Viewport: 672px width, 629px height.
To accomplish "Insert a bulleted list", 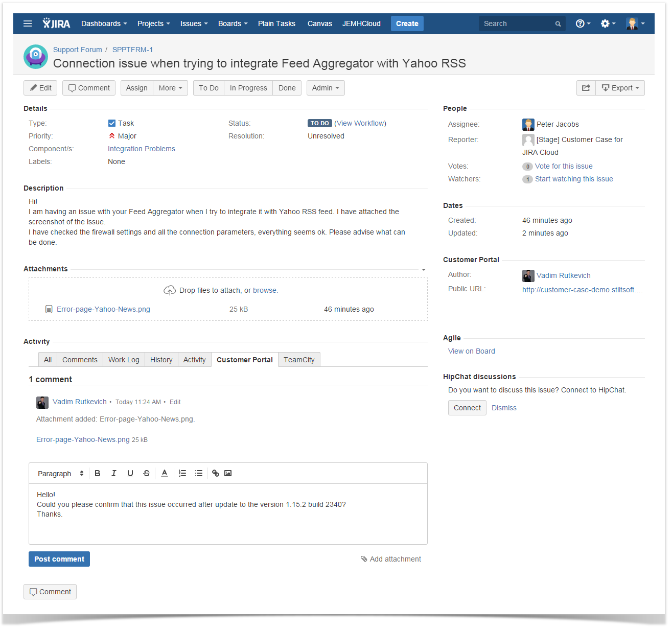I will 199,473.
